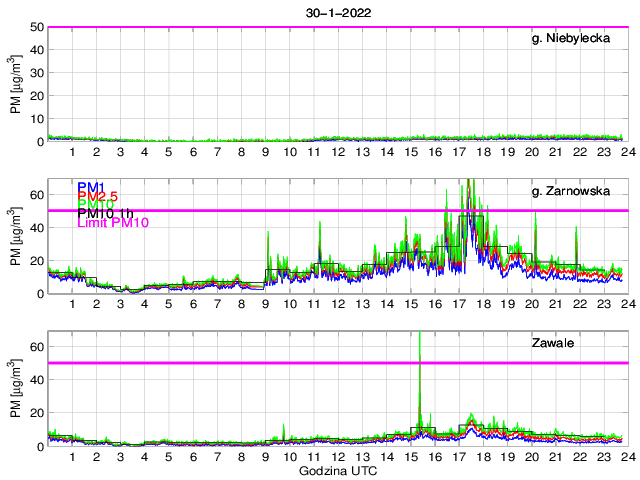Click the 50 tick on the top chart y-axis
The width and height of the screenshot is (640, 480).
(x=37, y=27)
